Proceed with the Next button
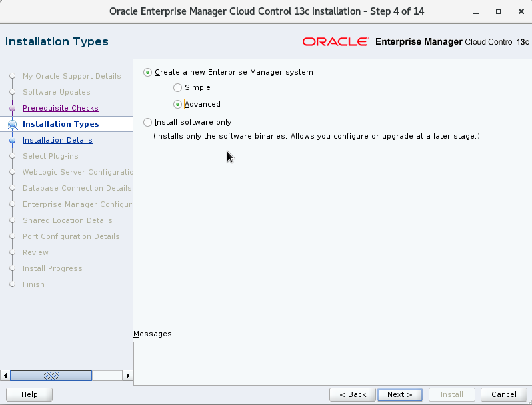This screenshot has width=532, height=405. pyautogui.click(x=400, y=394)
